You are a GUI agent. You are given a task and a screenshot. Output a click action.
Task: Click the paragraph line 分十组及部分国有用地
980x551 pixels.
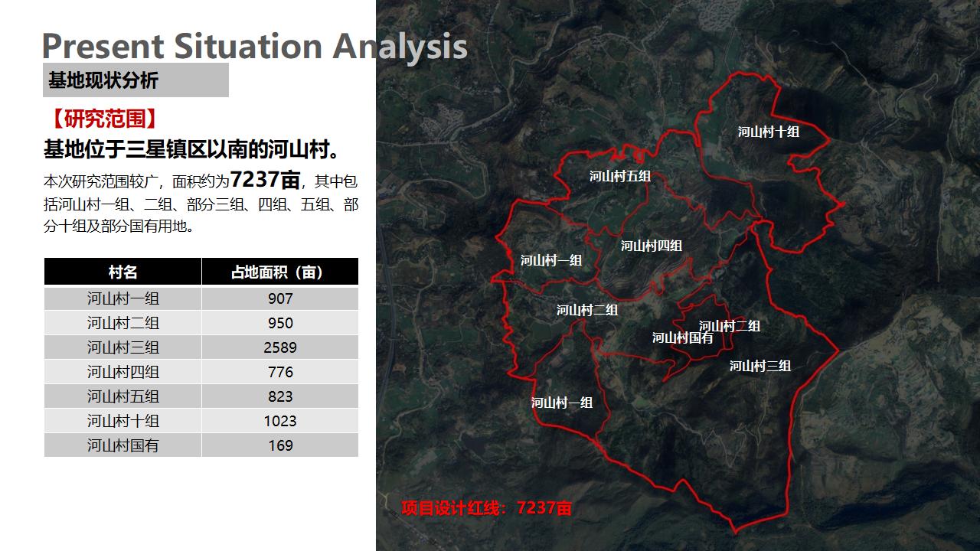pos(119,227)
